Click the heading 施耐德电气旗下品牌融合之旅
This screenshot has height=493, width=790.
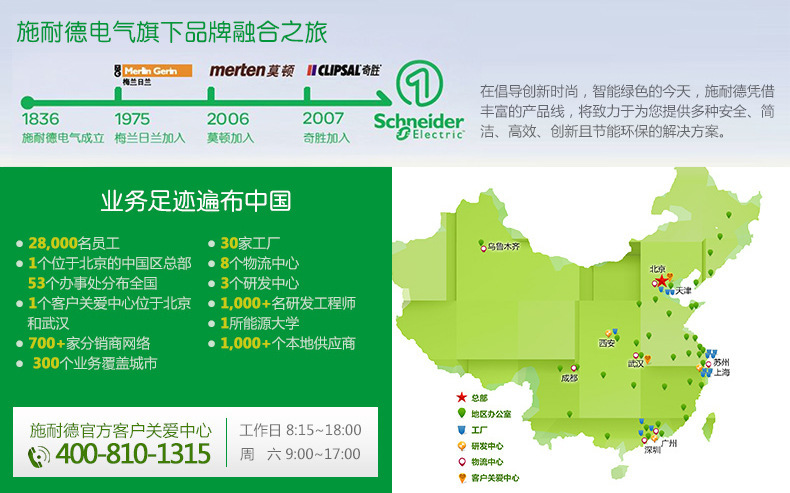click(x=172, y=32)
